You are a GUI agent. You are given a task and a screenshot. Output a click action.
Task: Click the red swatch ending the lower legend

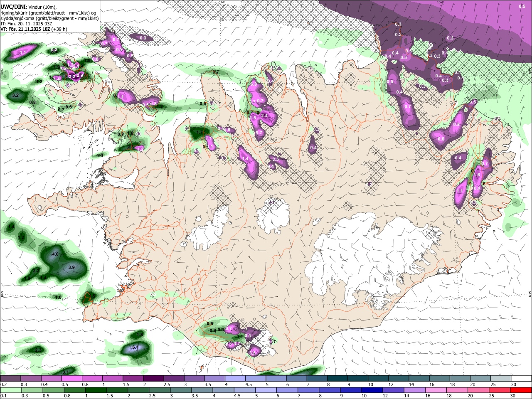click(521, 390)
